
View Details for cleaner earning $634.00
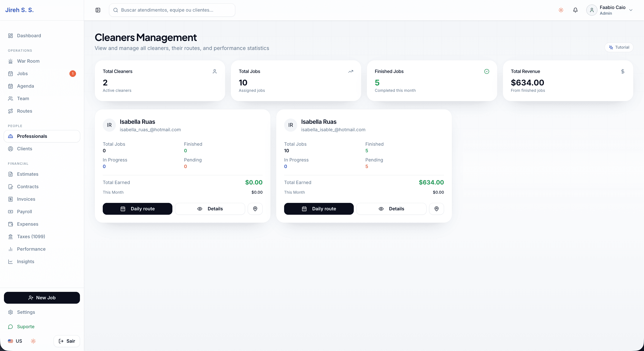(391, 209)
